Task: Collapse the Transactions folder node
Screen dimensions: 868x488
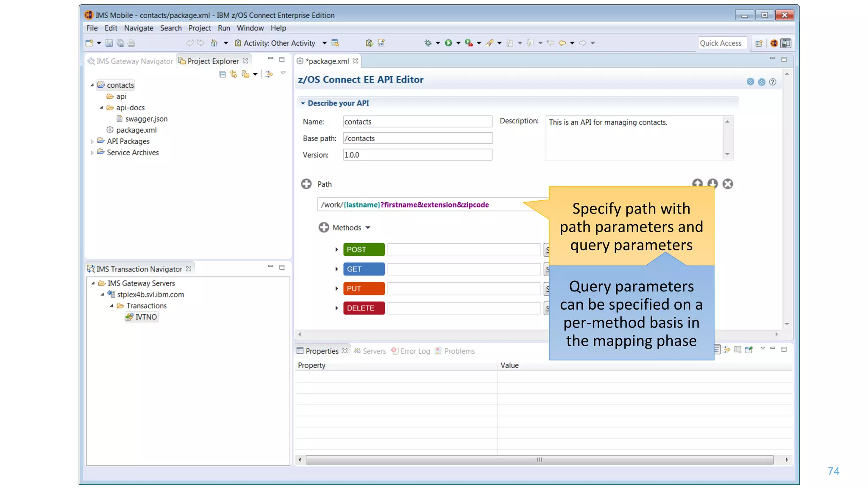Action: click(x=112, y=305)
